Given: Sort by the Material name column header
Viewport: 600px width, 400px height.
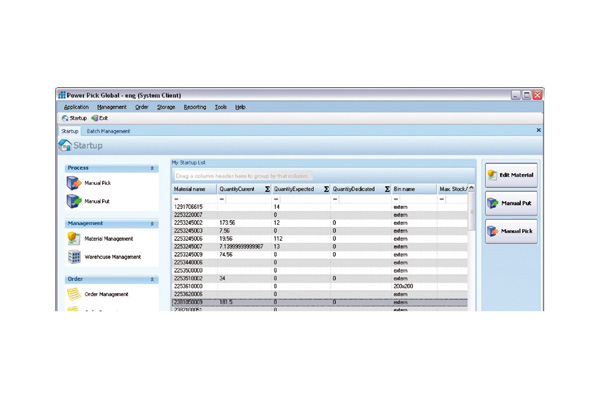Looking at the screenshot, I should tap(194, 189).
